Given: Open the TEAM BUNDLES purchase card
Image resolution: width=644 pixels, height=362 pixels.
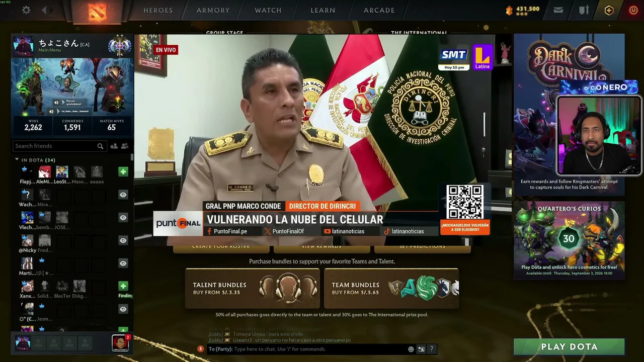Looking at the screenshot, I should pos(391,288).
